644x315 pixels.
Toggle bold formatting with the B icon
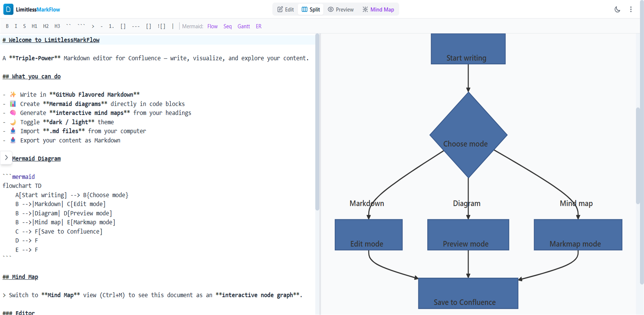pos(7,26)
